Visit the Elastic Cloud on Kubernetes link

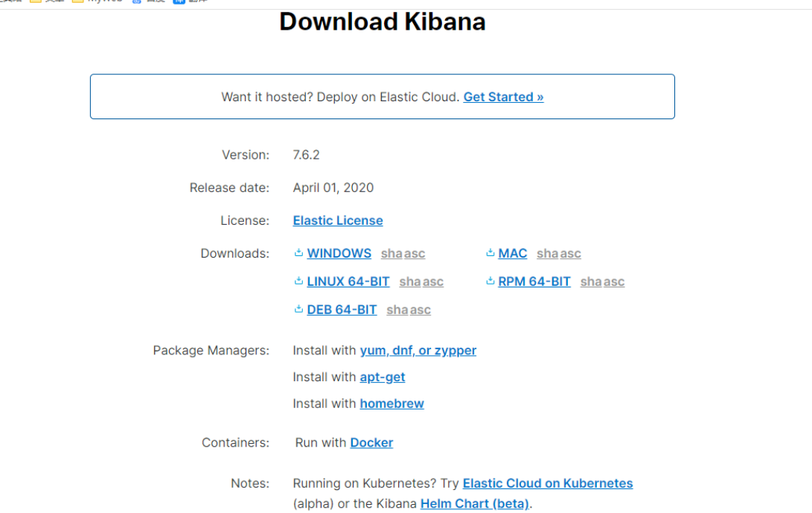click(x=547, y=484)
